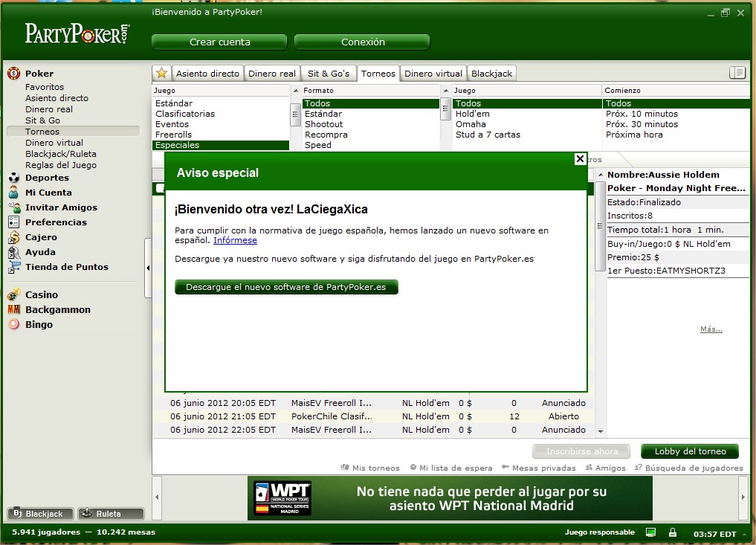
Task: Open Mi lista de espera
Action: 451,468
